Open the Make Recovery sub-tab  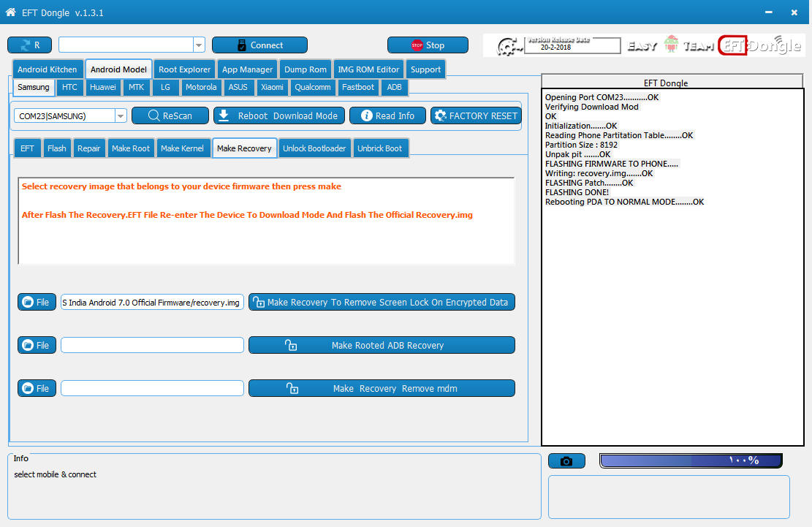pos(244,148)
